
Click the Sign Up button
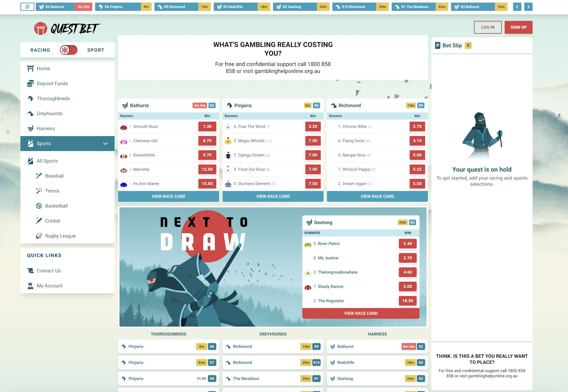tap(518, 27)
